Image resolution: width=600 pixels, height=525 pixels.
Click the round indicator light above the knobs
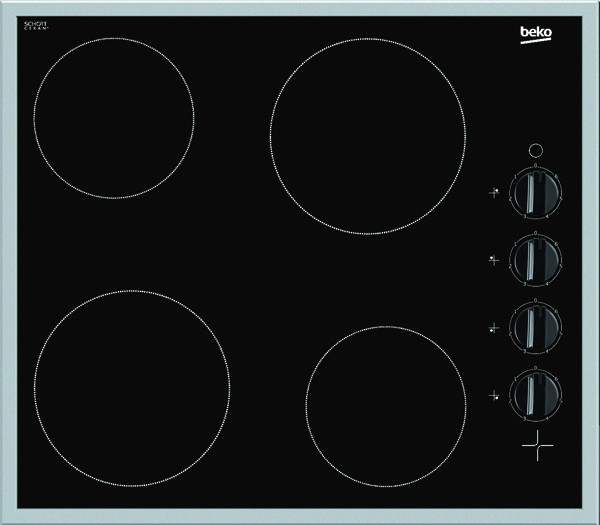(x=535, y=146)
